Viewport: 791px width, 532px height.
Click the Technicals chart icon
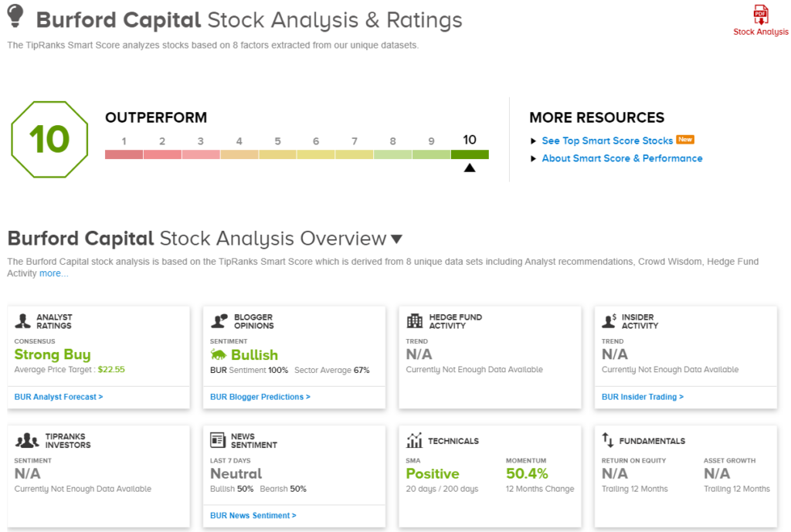(x=415, y=441)
